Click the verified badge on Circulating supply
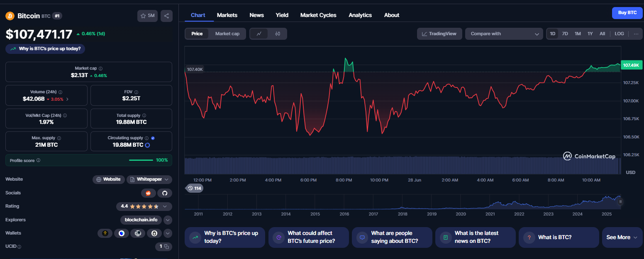 tap(153, 138)
